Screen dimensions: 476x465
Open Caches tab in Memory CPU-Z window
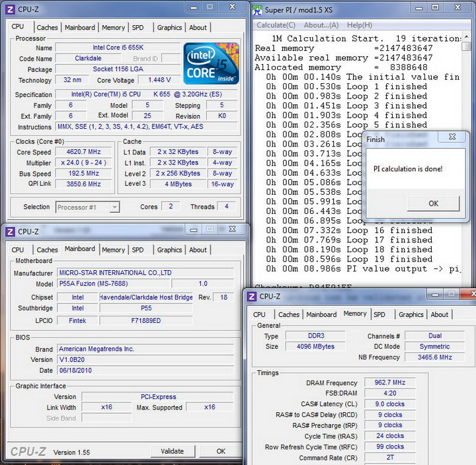pyautogui.click(x=289, y=314)
